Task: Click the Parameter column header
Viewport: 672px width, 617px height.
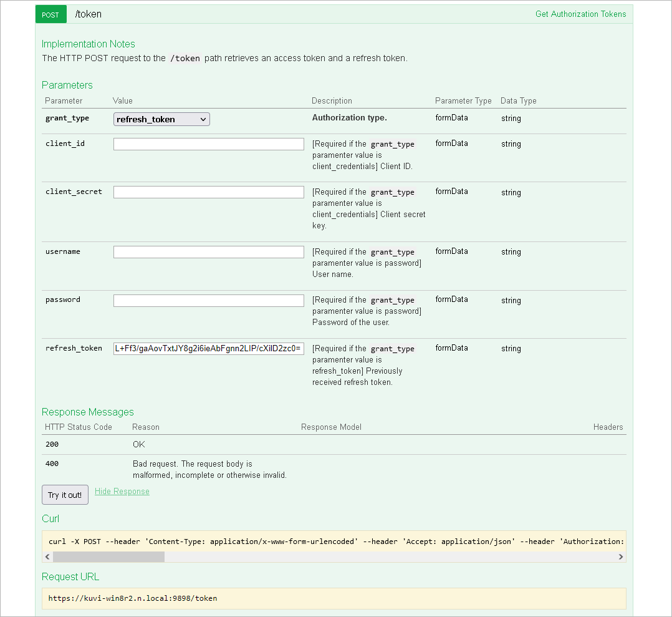Action: pos(64,101)
